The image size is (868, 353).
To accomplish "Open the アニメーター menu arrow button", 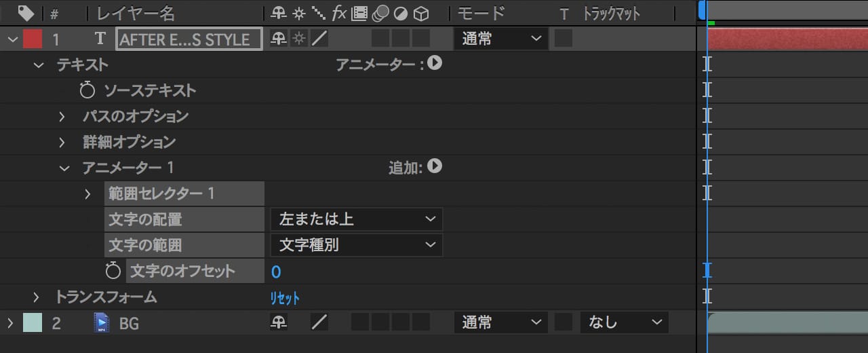I will [x=435, y=63].
